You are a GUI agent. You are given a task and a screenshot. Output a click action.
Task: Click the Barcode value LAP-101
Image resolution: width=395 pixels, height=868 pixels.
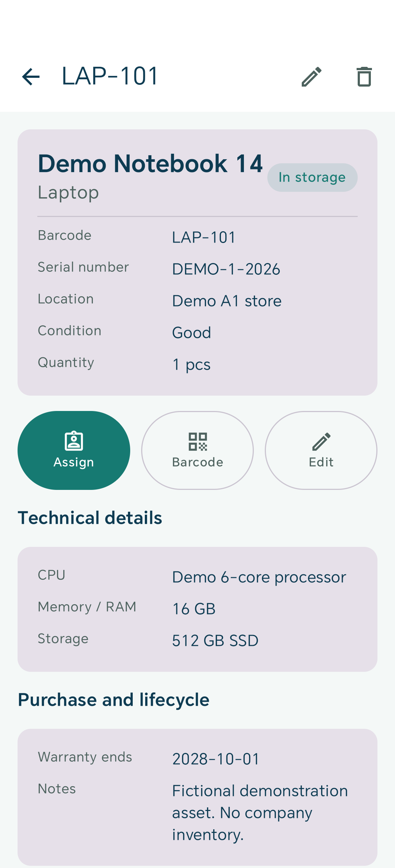tap(204, 237)
